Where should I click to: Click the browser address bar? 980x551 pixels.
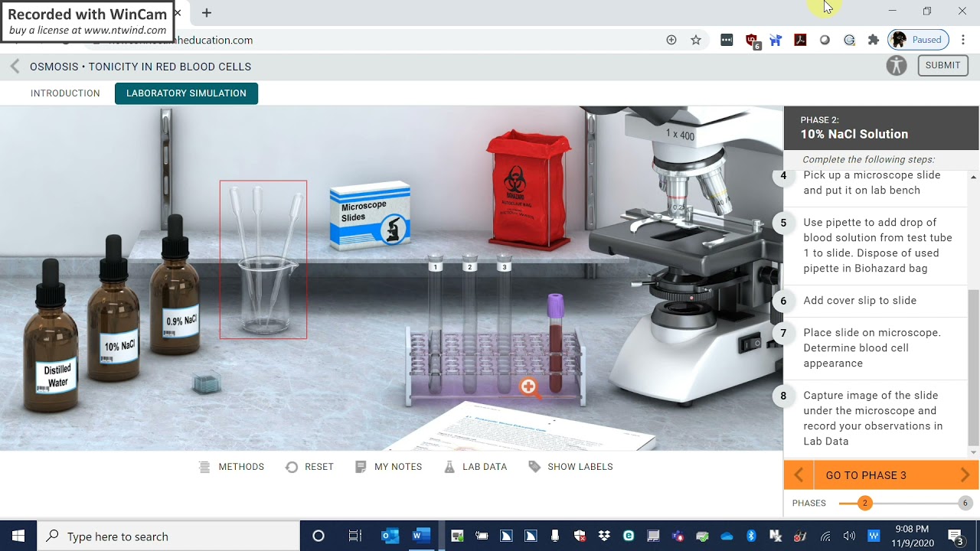pyautogui.click(x=383, y=40)
